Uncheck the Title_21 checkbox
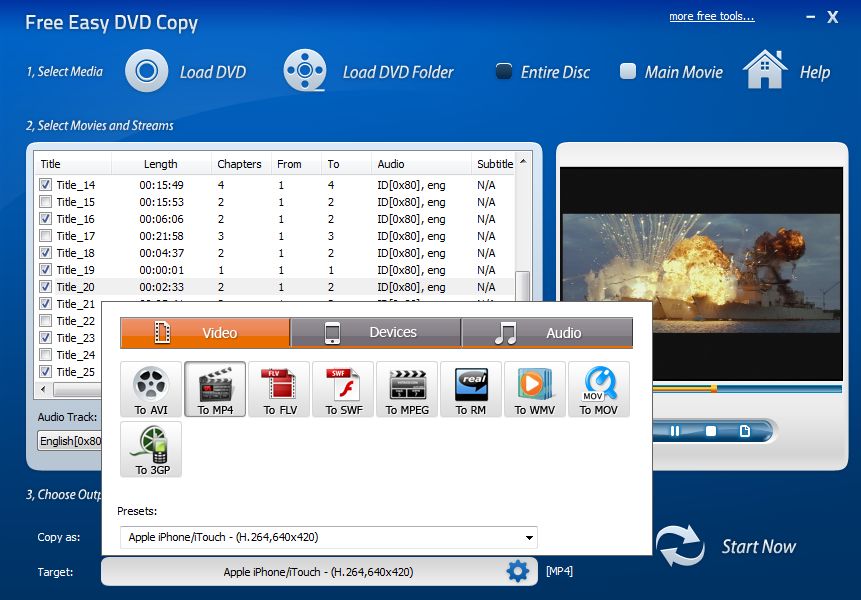Viewport: 861px width, 600px height. point(46,304)
